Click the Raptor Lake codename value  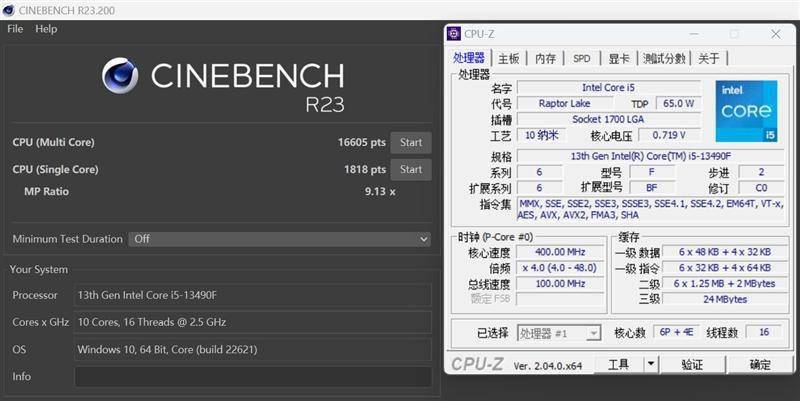point(565,104)
